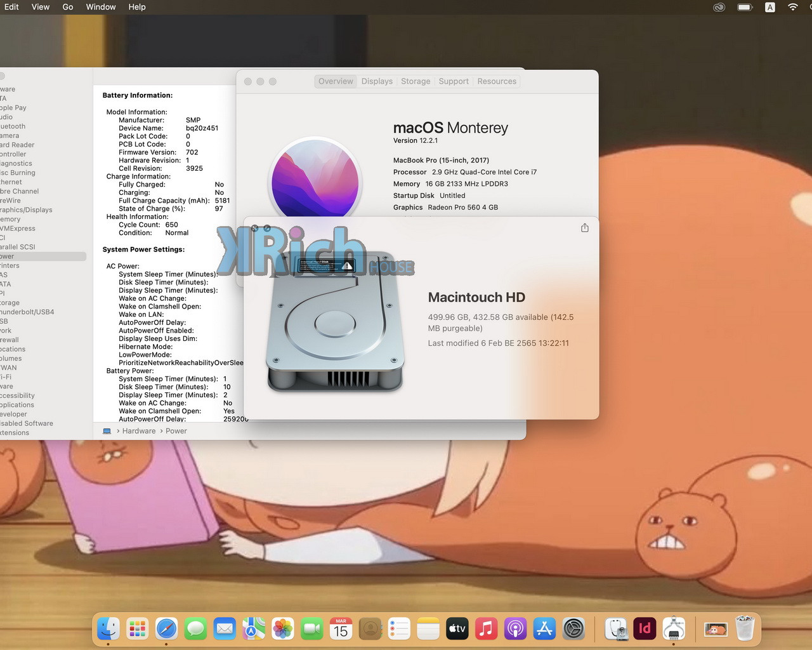The image size is (812, 650).
Task: Click 'Battery Information:' heading
Action: [x=138, y=95]
